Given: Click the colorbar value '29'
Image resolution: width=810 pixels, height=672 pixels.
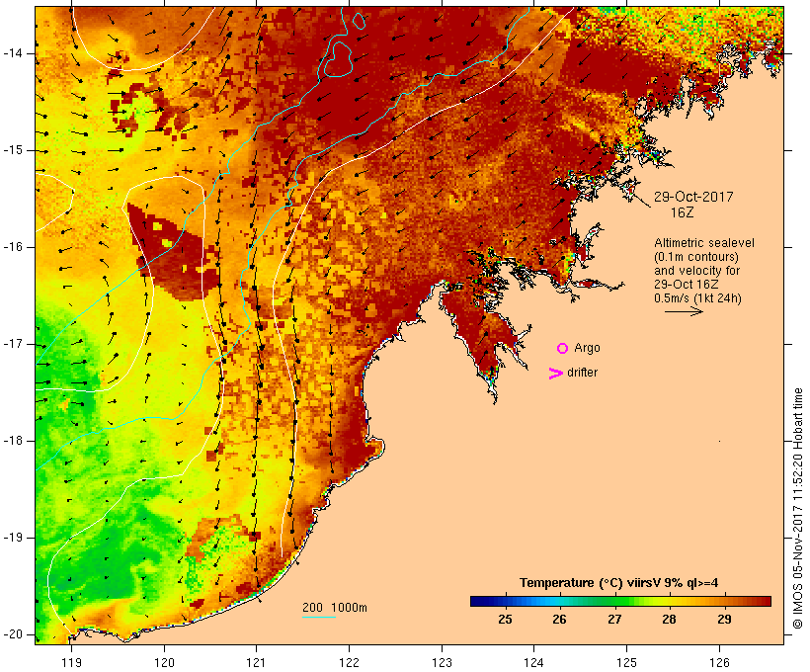Looking at the screenshot, I should point(724,620).
